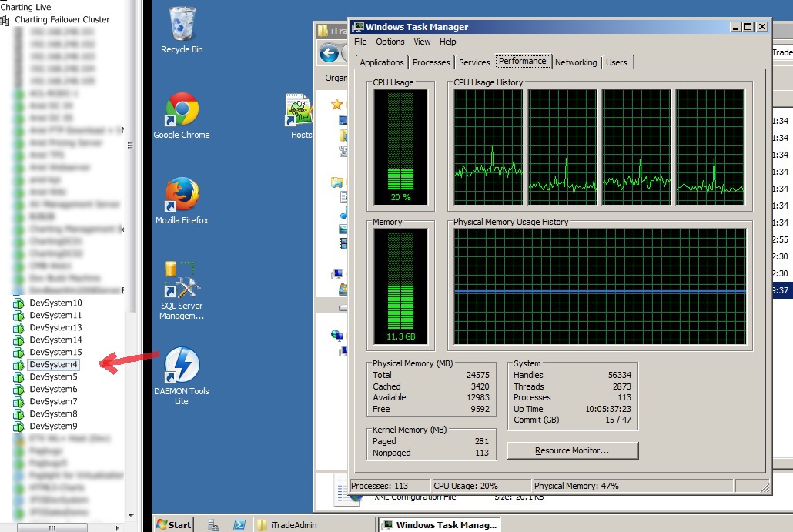This screenshot has width=793, height=532.
Task: Click the Resource Monitor button
Action: [x=573, y=450]
